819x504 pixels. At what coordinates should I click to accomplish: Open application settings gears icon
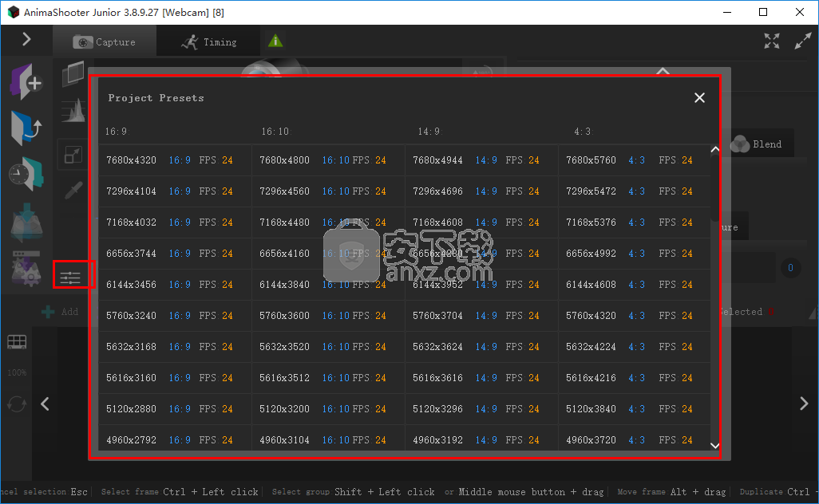pos(26,268)
